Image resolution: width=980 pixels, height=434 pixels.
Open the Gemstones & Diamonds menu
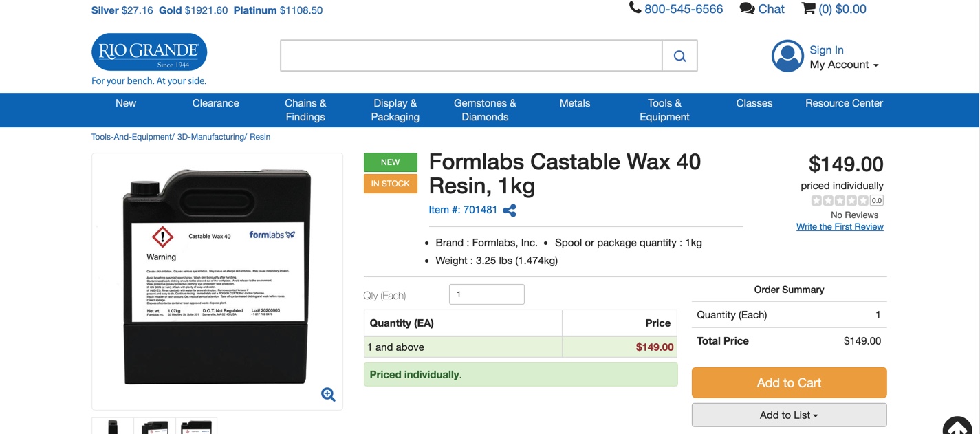(485, 110)
